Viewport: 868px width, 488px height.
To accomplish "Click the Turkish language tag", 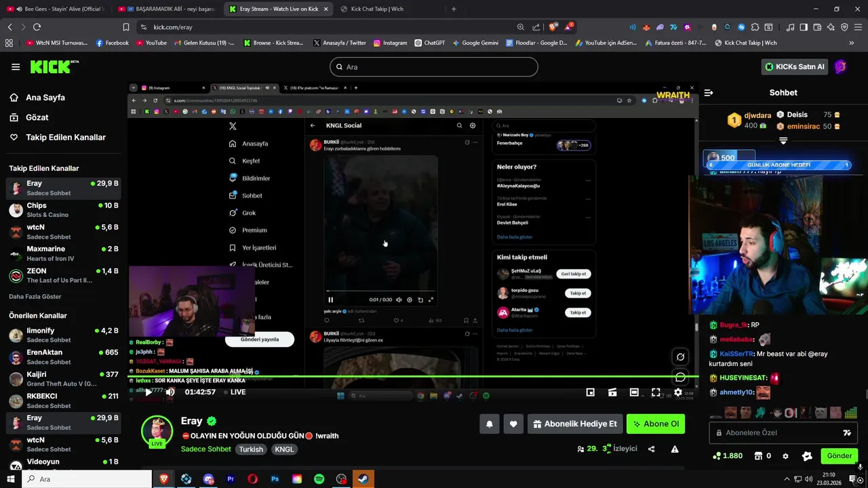I will pos(251,449).
